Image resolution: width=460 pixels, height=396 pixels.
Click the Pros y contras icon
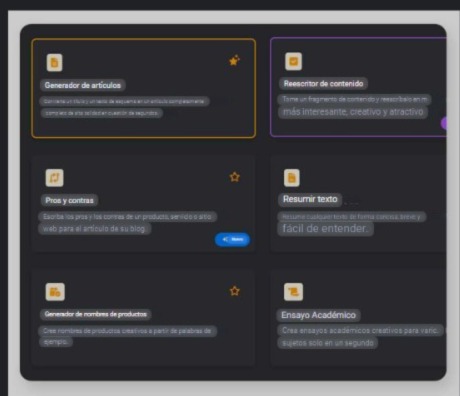(x=54, y=178)
